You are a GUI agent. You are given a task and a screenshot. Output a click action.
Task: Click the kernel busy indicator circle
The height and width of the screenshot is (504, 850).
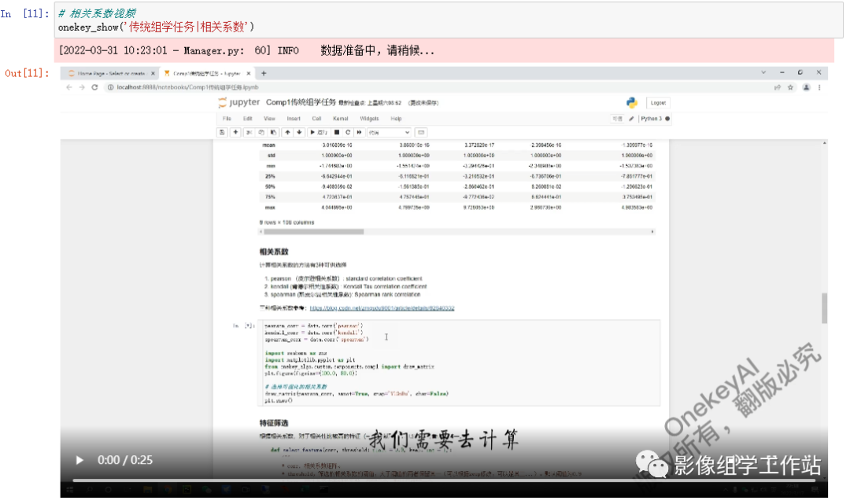pos(667,119)
